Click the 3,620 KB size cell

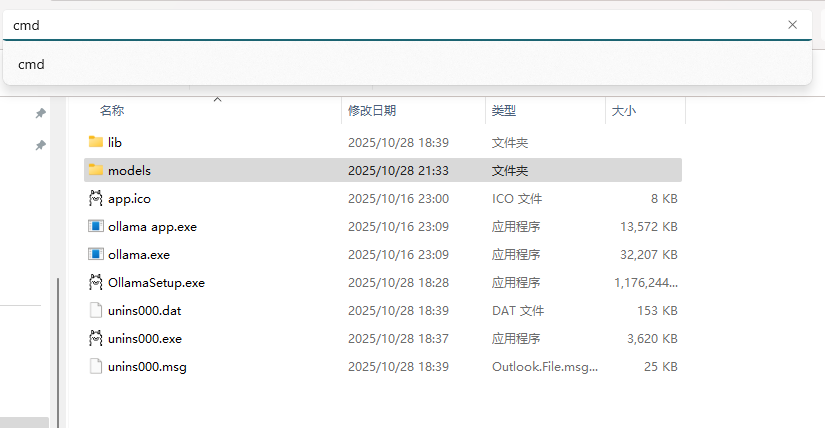click(652, 339)
